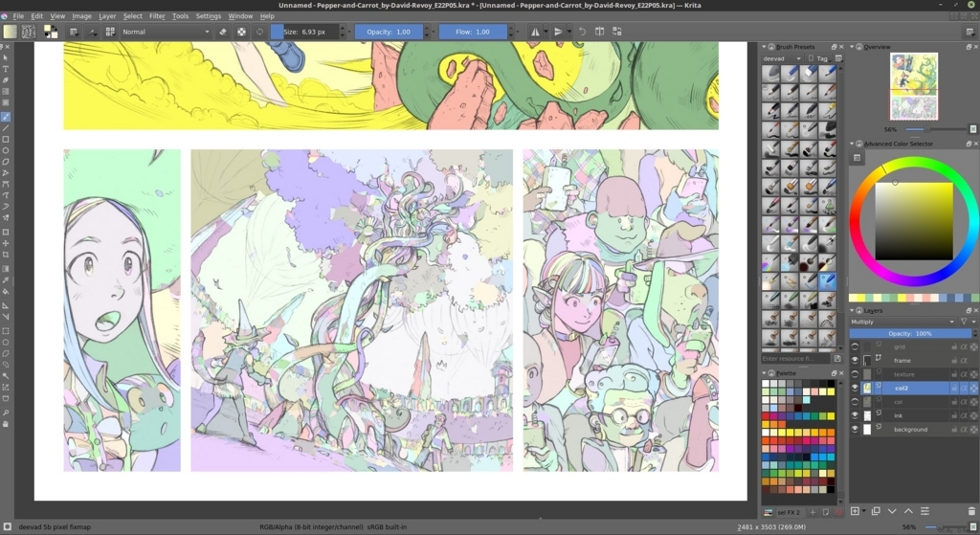Choose the Rectangle shape tool
The height and width of the screenshot is (535, 980).
(6, 140)
